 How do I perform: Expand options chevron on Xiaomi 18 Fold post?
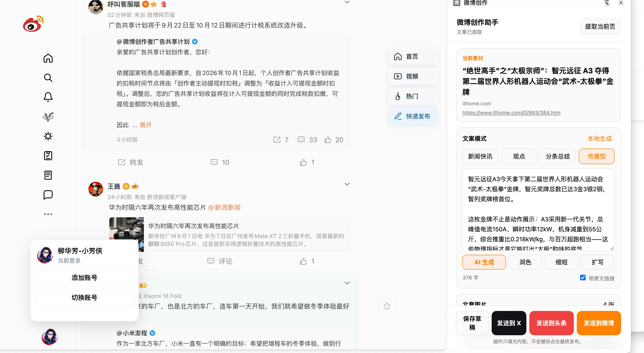coord(347,283)
